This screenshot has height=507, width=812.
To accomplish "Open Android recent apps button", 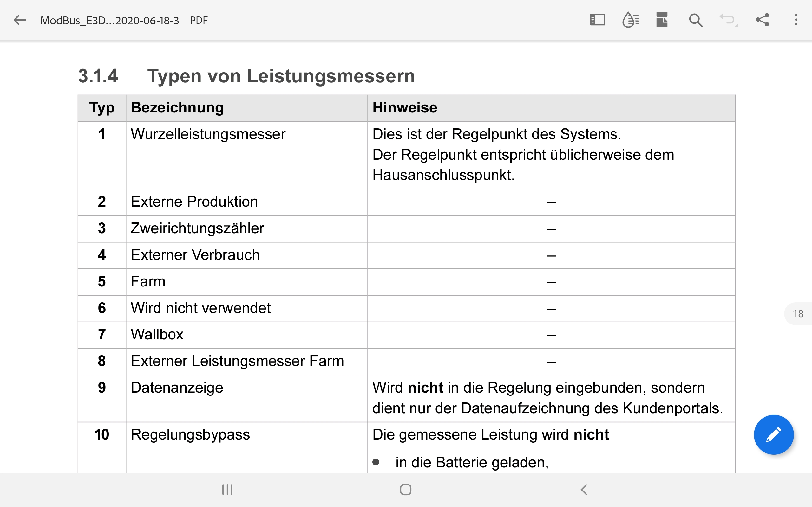I will pyautogui.click(x=227, y=490).
